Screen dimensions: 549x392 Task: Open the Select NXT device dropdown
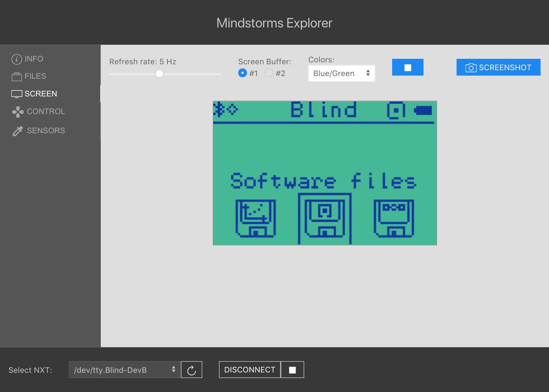[x=125, y=370]
